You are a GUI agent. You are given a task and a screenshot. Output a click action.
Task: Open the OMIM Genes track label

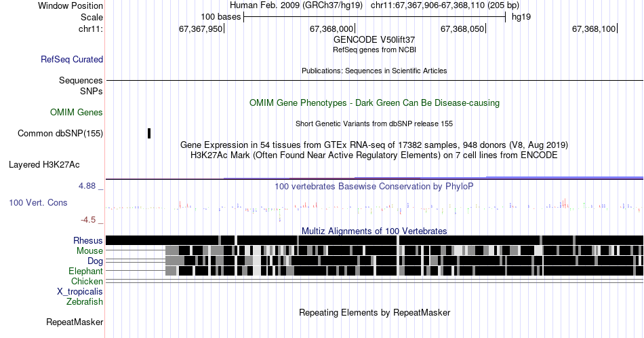click(x=77, y=112)
